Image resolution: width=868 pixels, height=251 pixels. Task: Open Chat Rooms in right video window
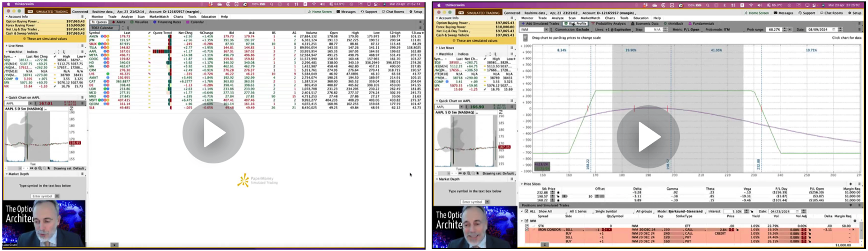pos(831,13)
